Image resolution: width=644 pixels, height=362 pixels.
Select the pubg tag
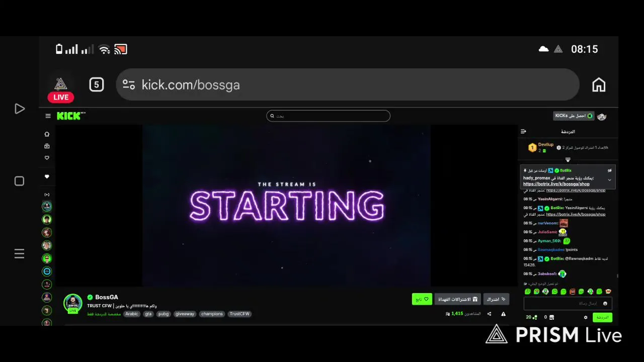(164, 314)
